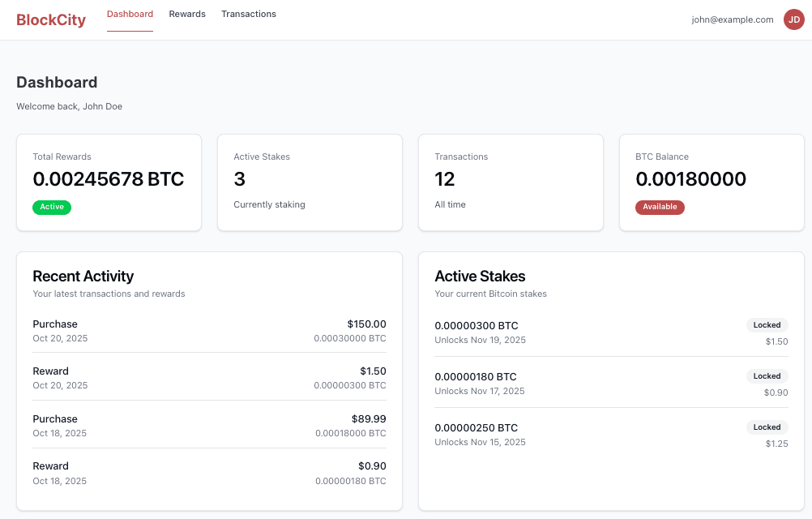
Task: Click the $1.50 Reward entry
Action: point(209,377)
